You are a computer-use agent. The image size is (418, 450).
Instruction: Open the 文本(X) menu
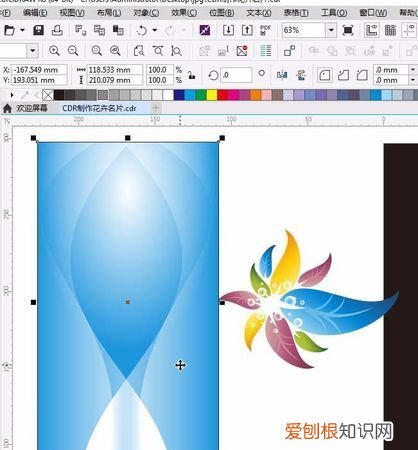click(x=259, y=13)
